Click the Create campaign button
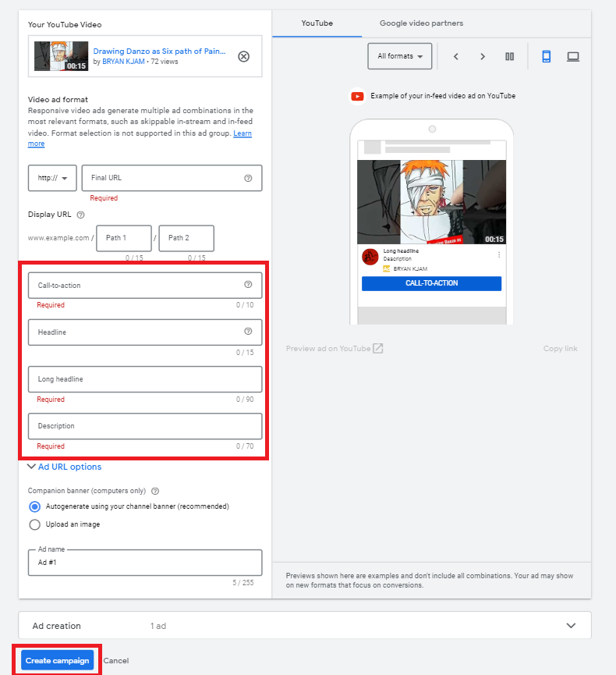This screenshot has height=675, width=616. click(57, 660)
